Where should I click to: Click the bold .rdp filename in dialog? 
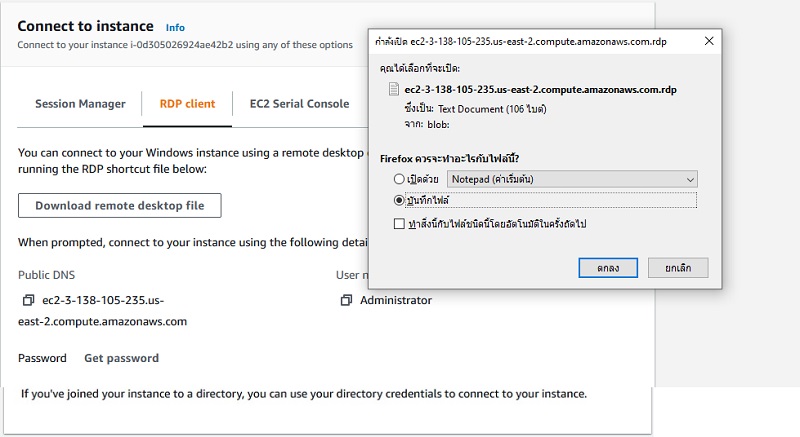click(530, 90)
